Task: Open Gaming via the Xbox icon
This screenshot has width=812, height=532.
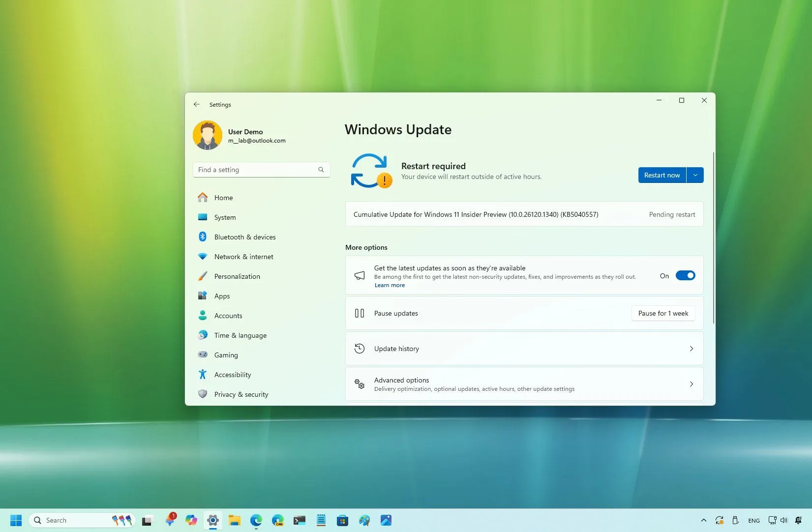Action: pyautogui.click(x=203, y=355)
